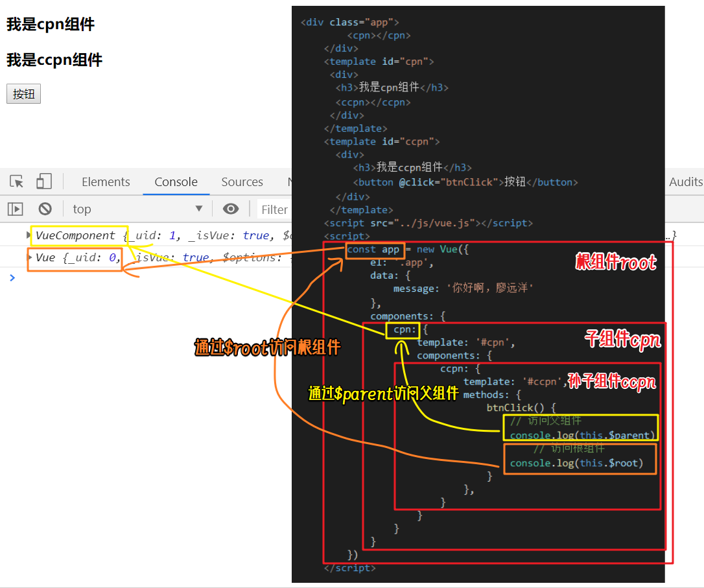Toggle the live expression eye icon
Screen dimensions: 704x588
(x=231, y=209)
